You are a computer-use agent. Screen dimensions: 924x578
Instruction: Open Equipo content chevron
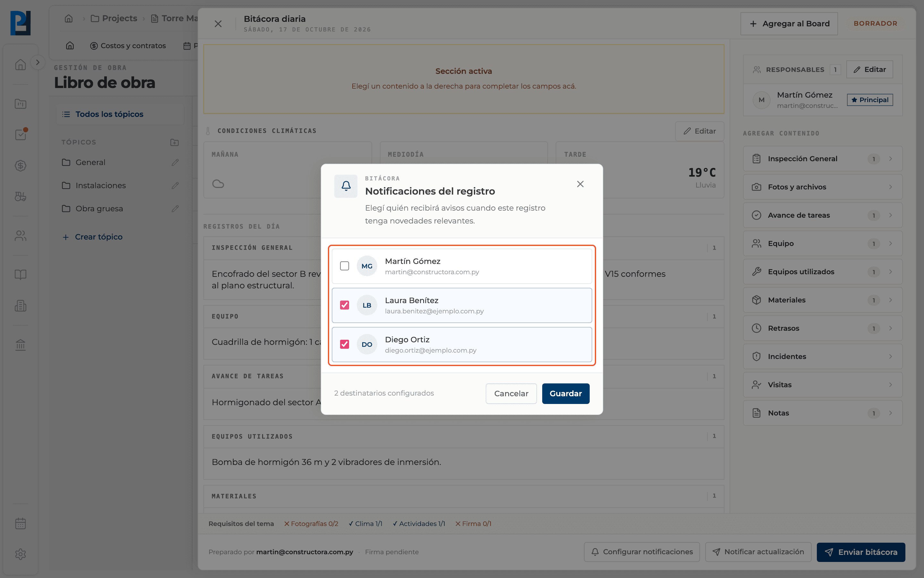coord(890,243)
